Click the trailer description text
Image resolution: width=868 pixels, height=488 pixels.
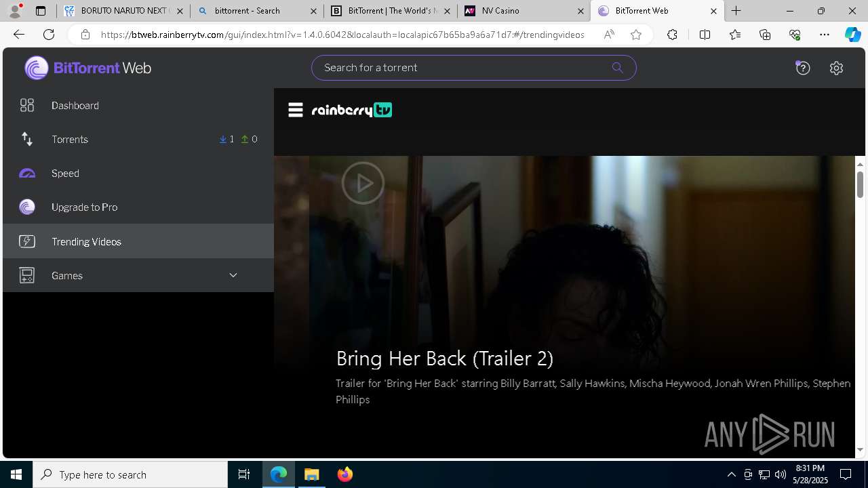coord(593,391)
